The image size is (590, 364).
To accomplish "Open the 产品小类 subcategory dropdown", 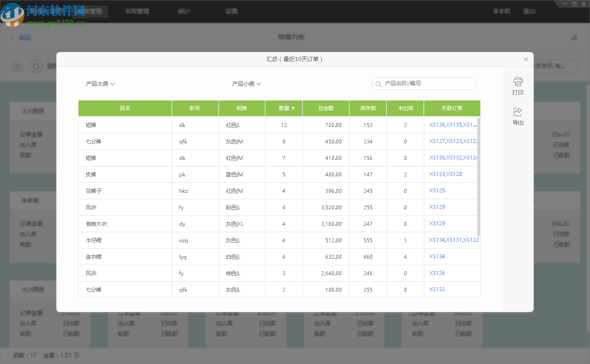I will point(245,83).
